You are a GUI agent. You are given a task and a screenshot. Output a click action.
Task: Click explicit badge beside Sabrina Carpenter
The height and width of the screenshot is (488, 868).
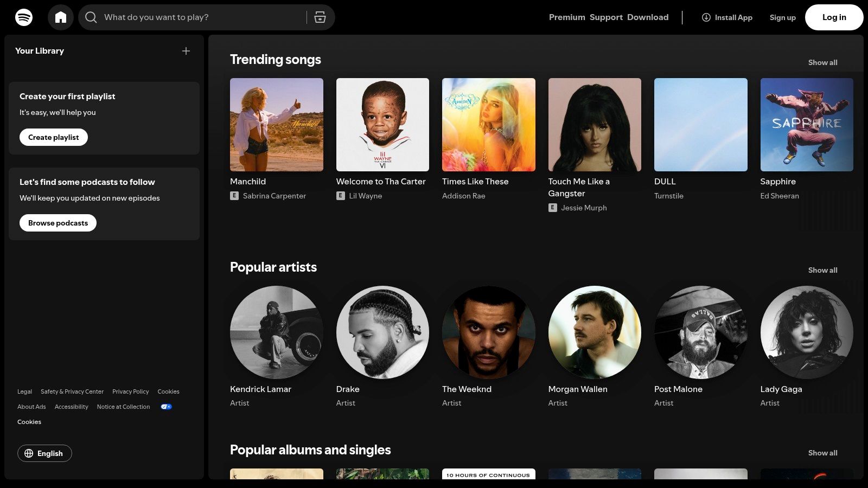point(234,196)
